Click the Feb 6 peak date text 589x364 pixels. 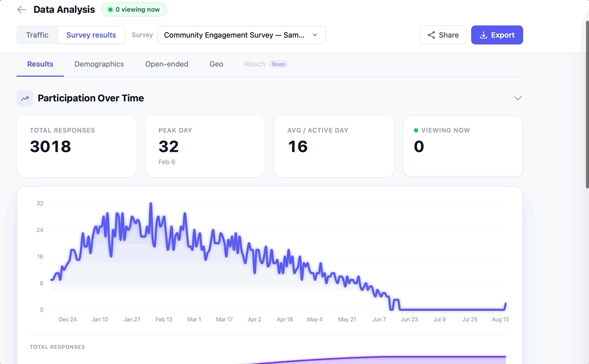167,162
